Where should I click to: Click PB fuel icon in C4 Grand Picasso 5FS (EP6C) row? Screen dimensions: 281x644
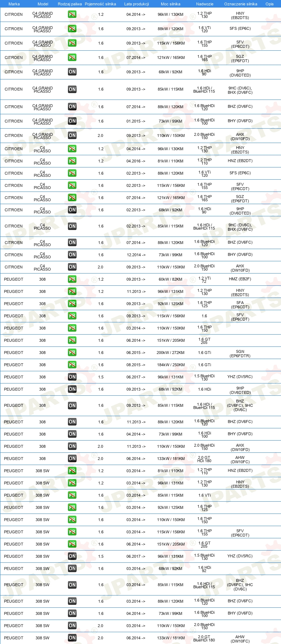[72, 29]
